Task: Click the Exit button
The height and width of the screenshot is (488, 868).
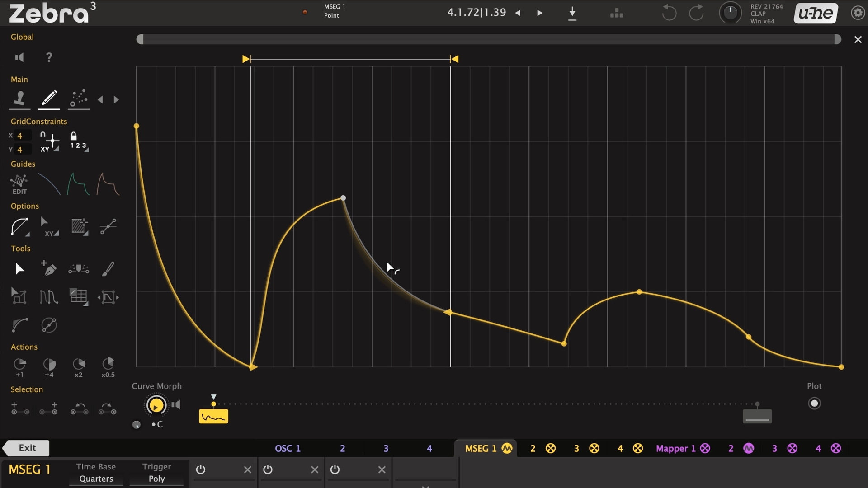Action: pyautogui.click(x=26, y=448)
